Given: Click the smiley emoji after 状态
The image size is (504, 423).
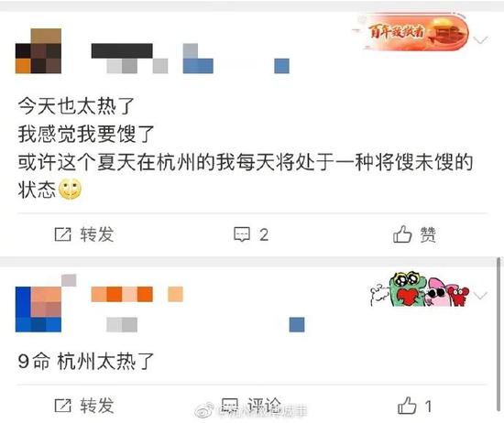Looking at the screenshot, I should coord(70,189).
